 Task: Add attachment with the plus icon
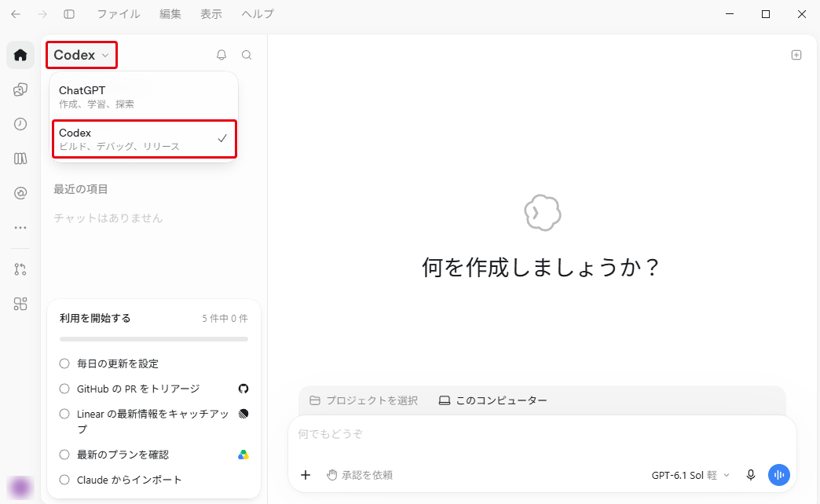(306, 475)
